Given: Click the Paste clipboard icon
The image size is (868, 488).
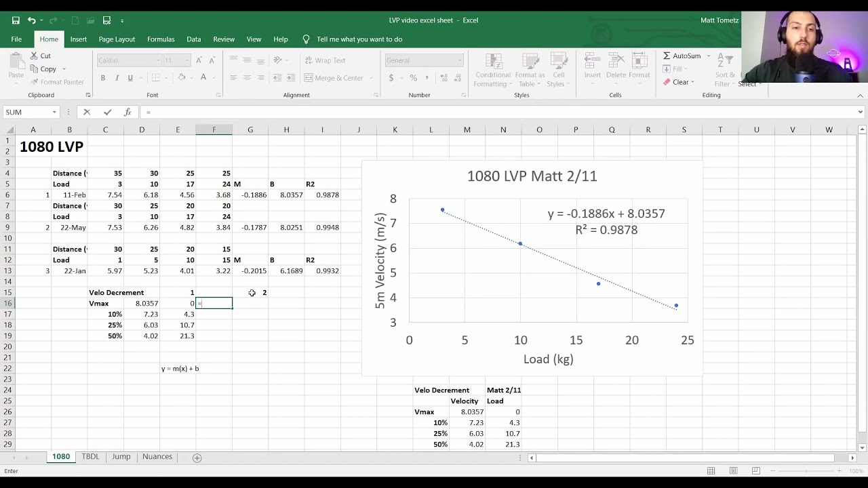Looking at the screenshot, I should (x=16, y=62).
